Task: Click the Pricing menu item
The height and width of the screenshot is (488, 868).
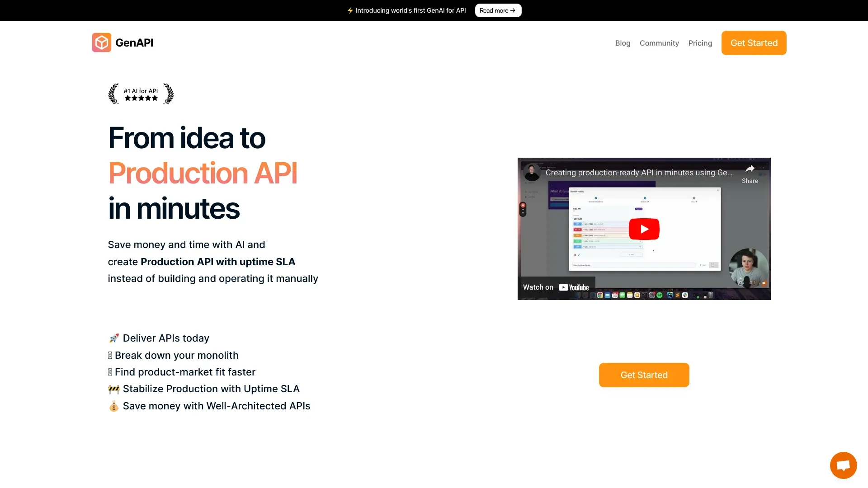Action: coord(700,42)
